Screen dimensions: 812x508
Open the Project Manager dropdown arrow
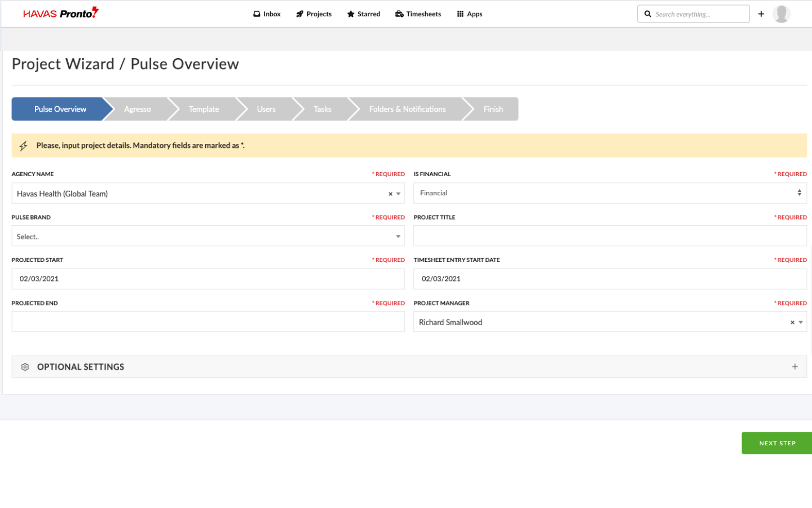(x=801, y=323)
